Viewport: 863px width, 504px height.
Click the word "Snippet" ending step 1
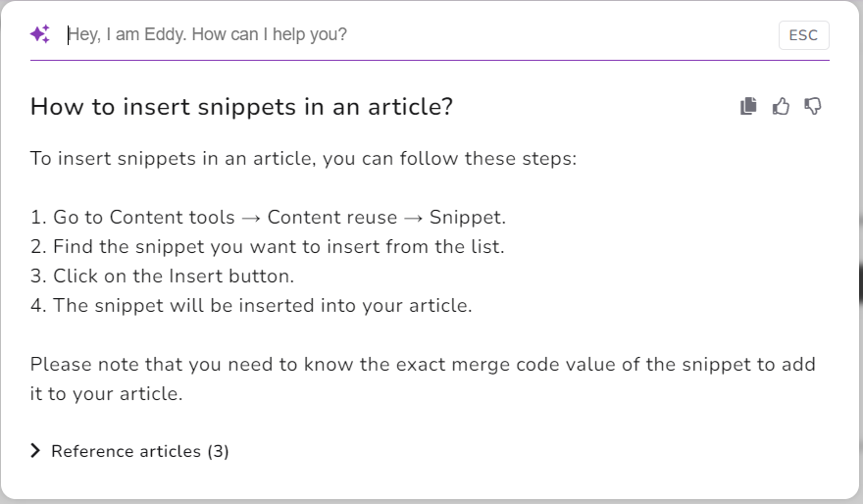coord(466,218)
